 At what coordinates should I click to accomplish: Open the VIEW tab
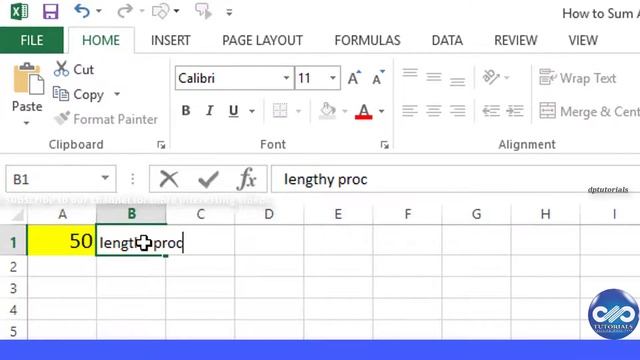[x=583, y=40]
